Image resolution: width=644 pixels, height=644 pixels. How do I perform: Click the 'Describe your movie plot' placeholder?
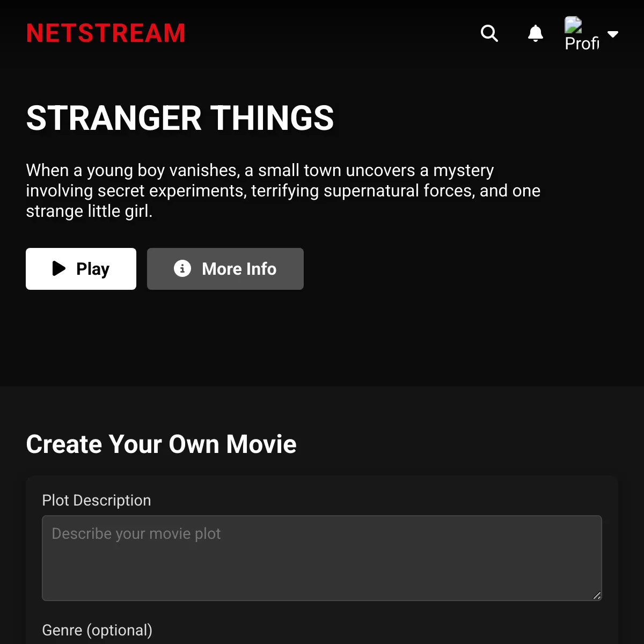[136, 533]
